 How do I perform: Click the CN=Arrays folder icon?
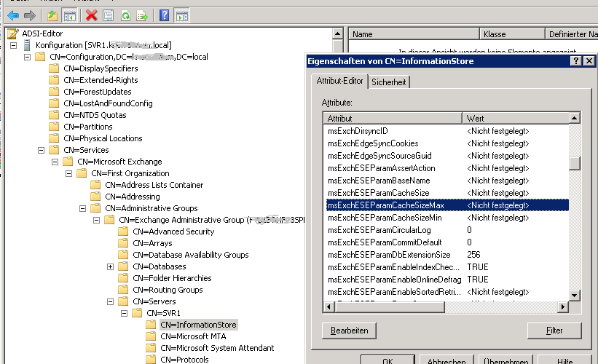click(123, 243)
